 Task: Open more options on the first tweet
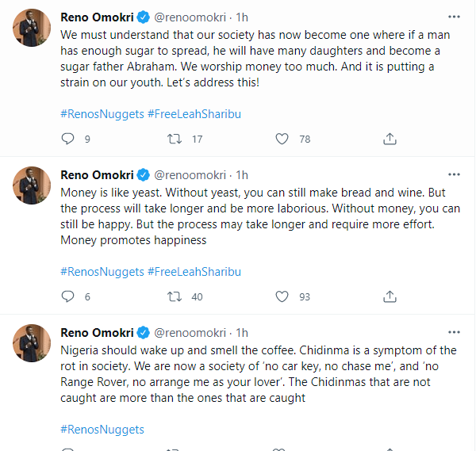pos(453,17)
